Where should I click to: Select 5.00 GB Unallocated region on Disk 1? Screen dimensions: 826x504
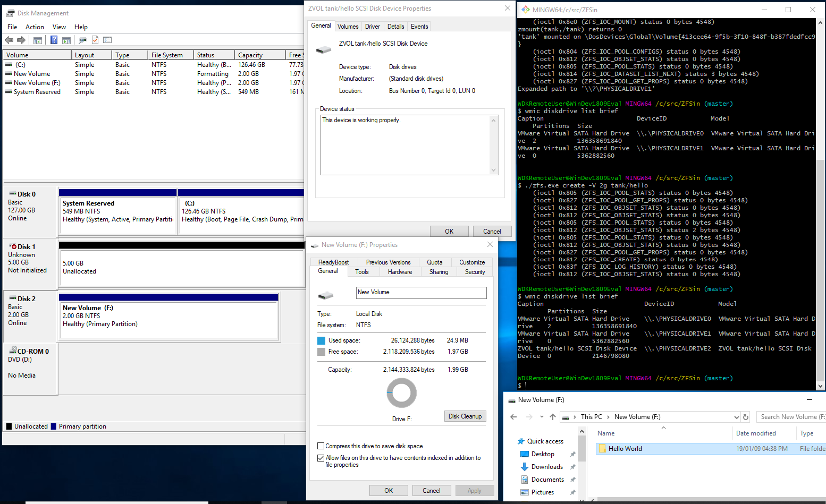181,267
